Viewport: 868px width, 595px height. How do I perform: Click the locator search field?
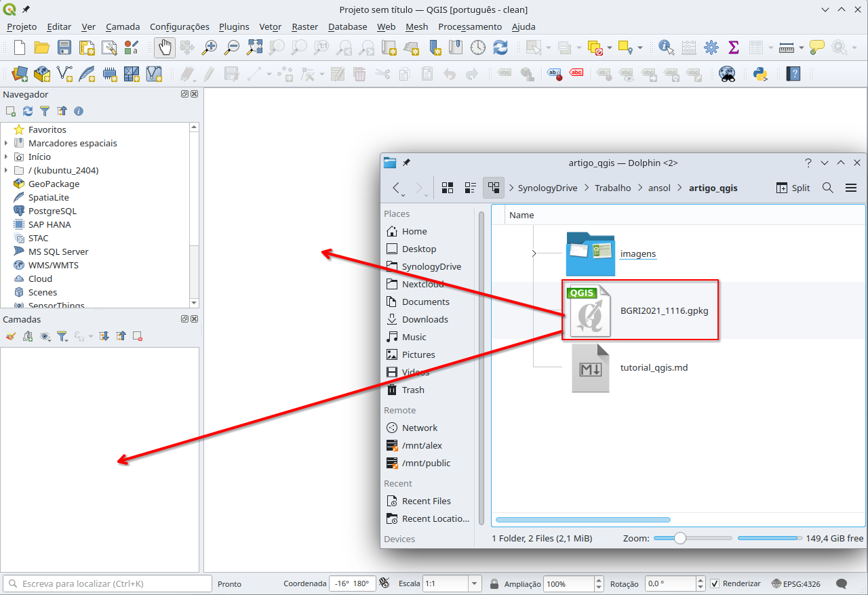108,583
